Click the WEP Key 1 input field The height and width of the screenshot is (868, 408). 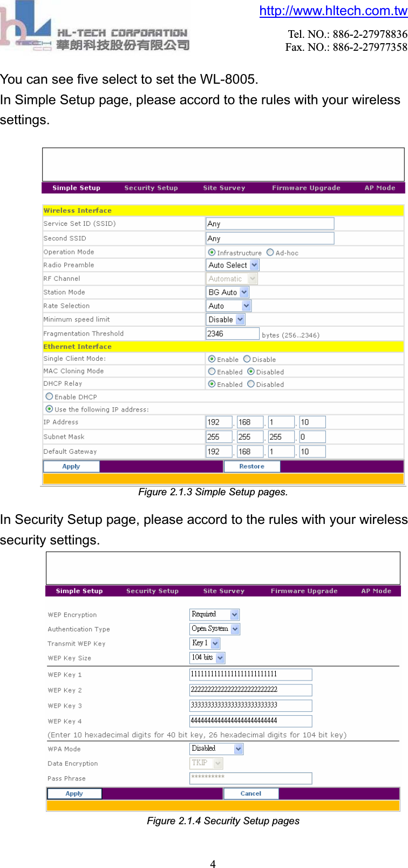tap(250, 674)
